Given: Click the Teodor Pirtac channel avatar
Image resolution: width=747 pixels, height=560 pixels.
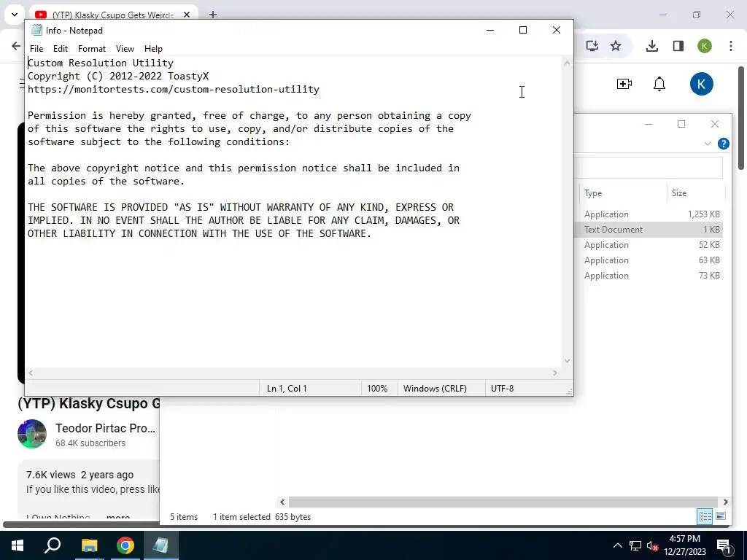Looking at the screenshot, I should click(32, 434).
